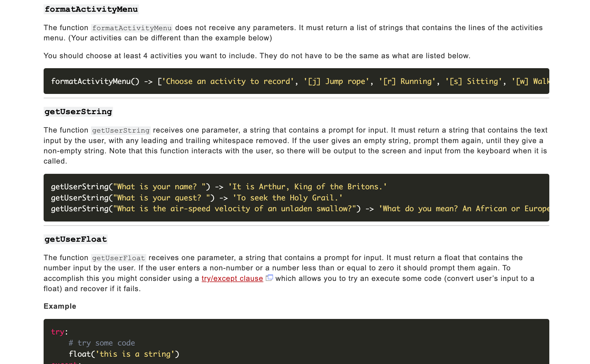Image resolution: width=590 pixels, height=364 pixels.
Task: Click the inline getUserString code in the paragraph
Action: coord(121,131)
